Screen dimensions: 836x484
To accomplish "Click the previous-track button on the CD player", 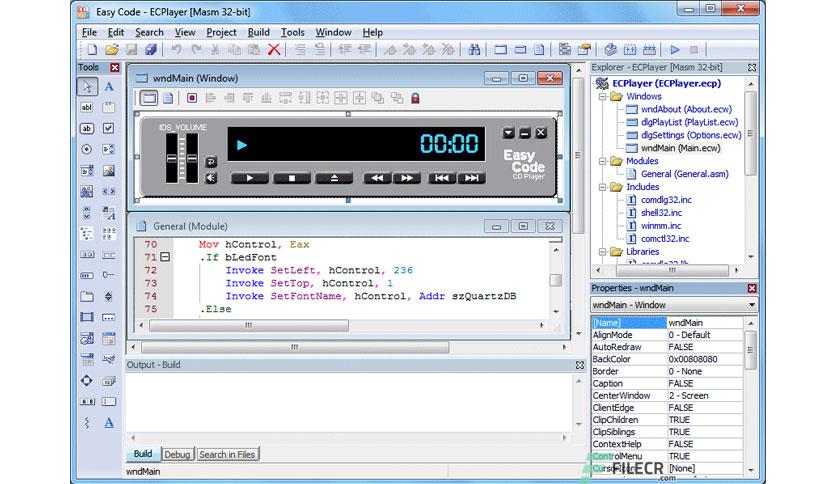I will coord(441,178).
